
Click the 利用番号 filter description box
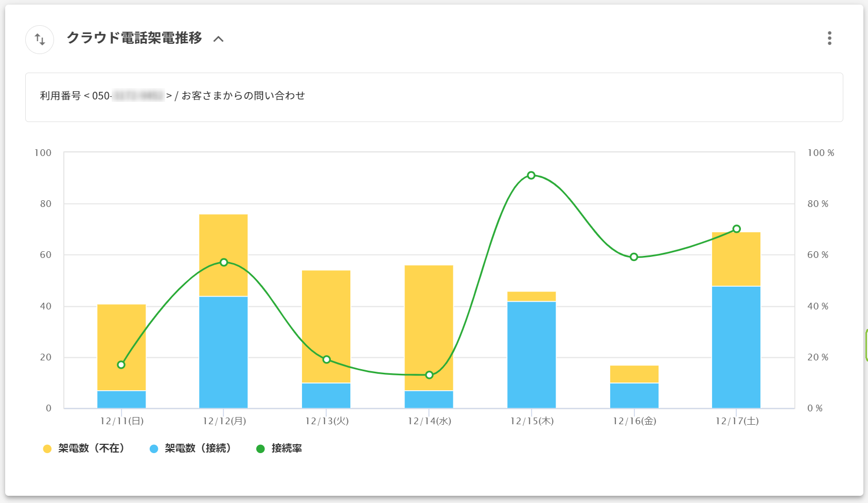click(x=434, y=97)
